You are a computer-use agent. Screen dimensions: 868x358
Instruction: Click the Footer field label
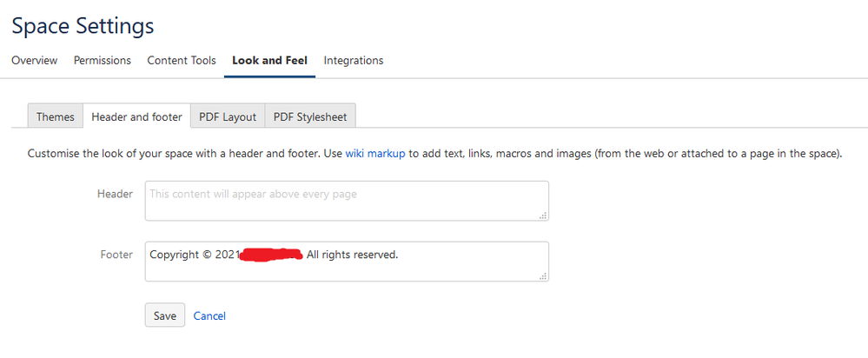pos(116,255)
